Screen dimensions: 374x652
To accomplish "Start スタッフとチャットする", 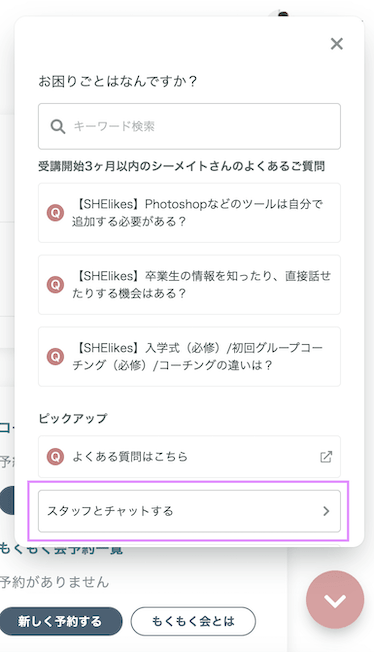I will coord(189,511).
